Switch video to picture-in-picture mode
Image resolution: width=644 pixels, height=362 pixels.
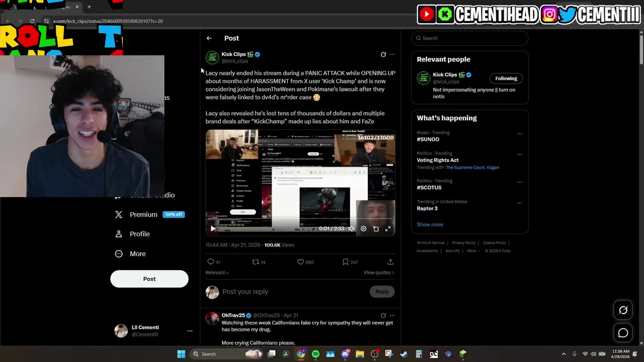(x=376, y=229)
